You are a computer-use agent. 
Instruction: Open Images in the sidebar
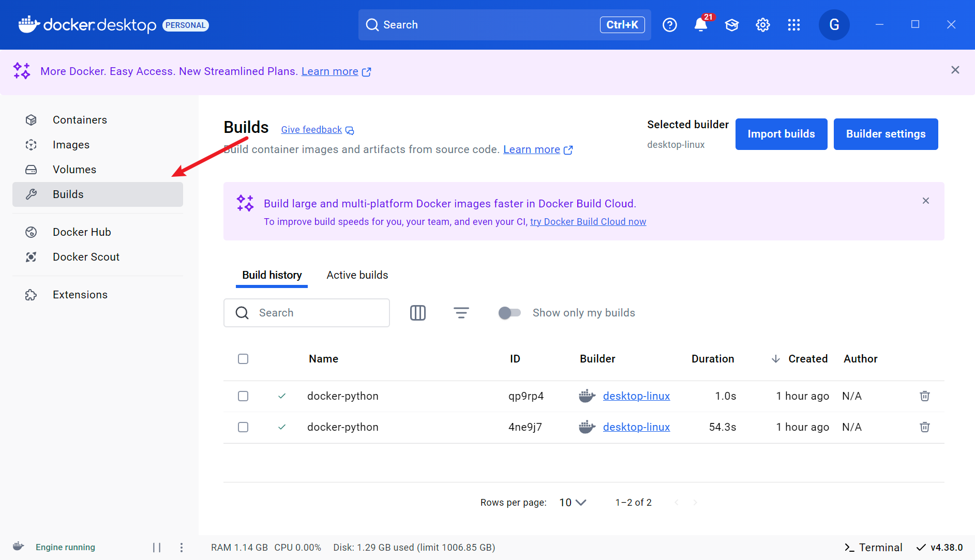click(98, 145)
